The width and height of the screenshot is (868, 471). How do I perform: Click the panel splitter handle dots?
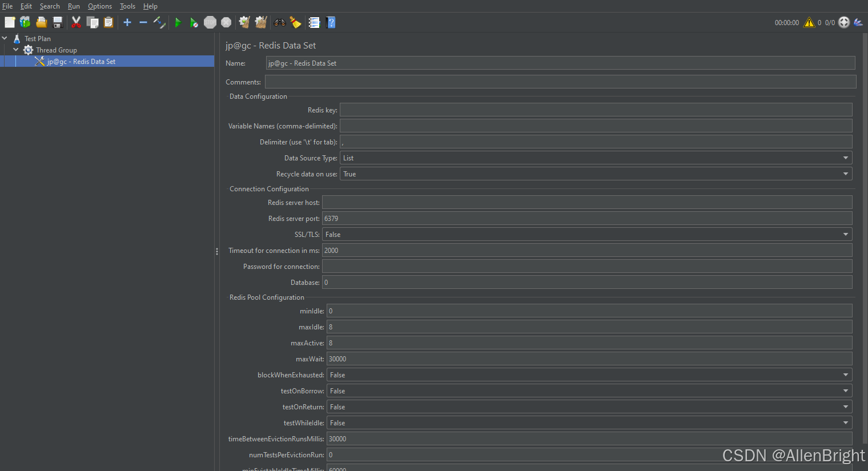click(x=217, y=251)
